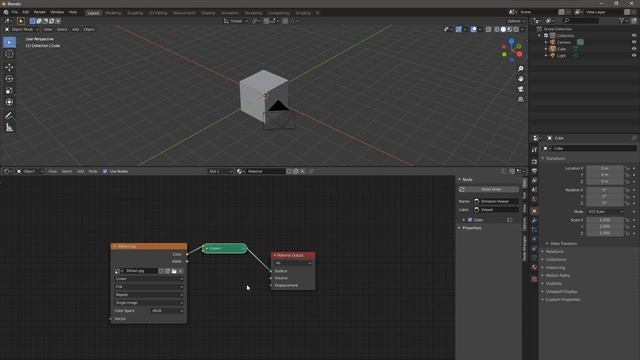Open Modifier properties wrench tab
The width and height of the screenshot is (640, 360).
[534, 220]
